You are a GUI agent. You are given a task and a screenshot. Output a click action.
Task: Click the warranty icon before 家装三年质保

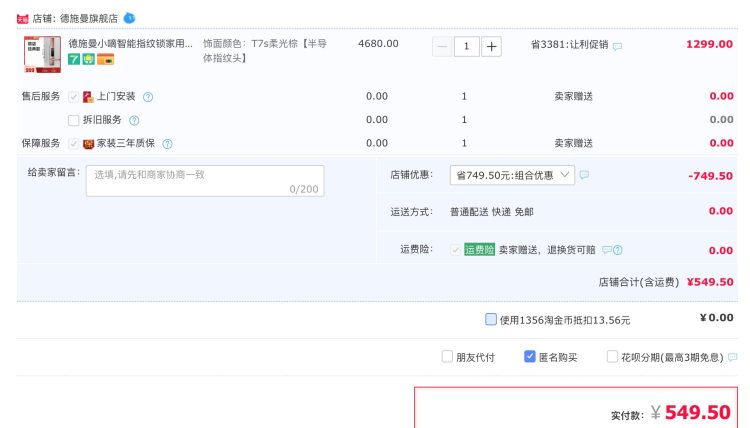[88, 144]
